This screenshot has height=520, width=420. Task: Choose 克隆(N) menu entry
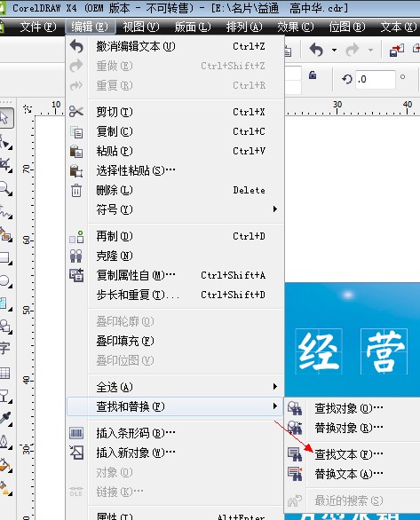(x=176, y=256)
